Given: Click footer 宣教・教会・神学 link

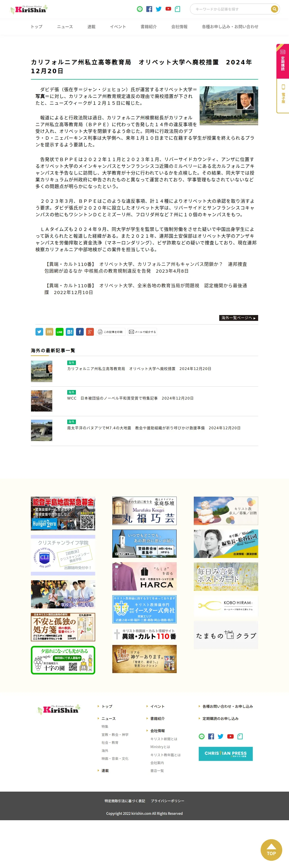Looking at the screenshot, I should (115, 735).
